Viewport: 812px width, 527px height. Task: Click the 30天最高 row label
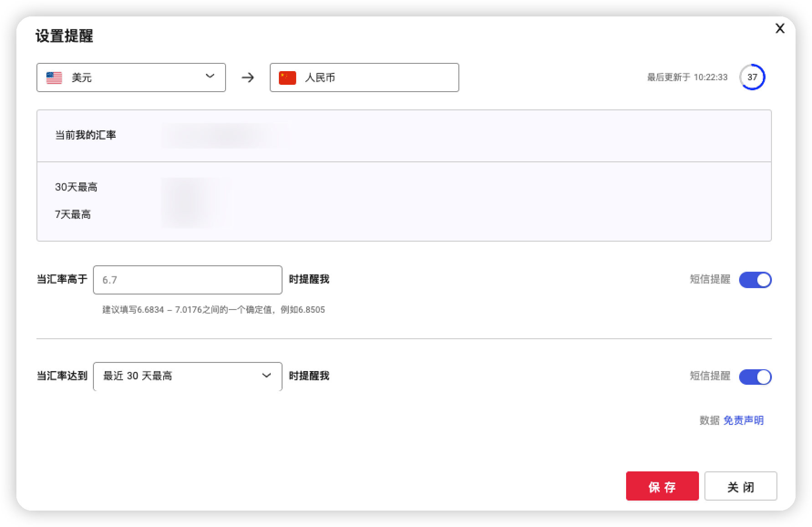pos(76,187)
